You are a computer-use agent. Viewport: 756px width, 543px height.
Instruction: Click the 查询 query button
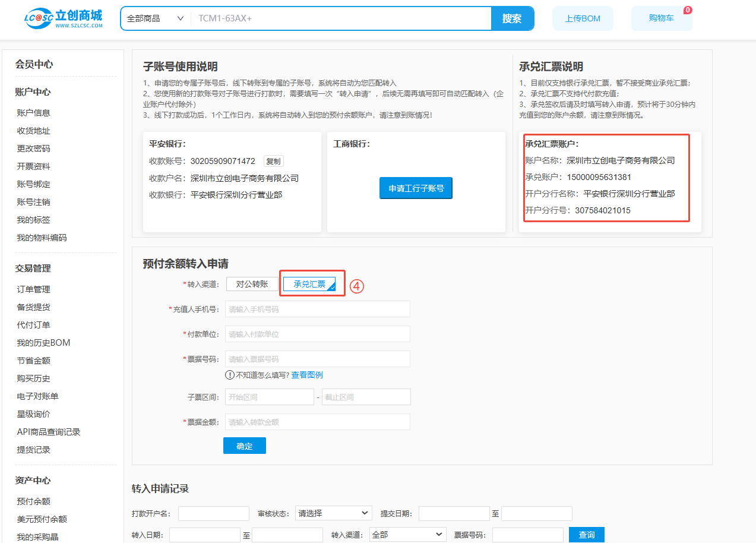[586, 535]
